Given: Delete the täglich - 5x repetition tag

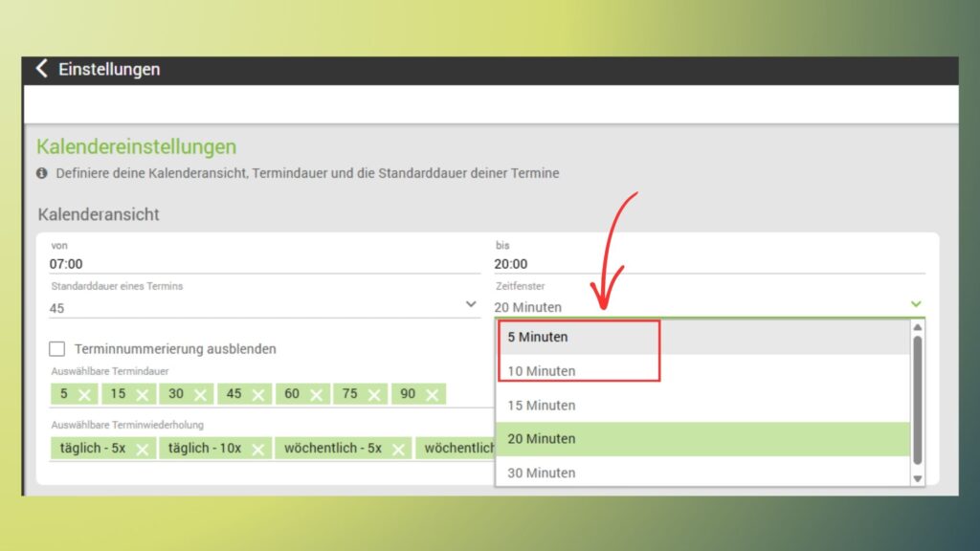Looking at the screenshot, I should click(x=143, y=450).
